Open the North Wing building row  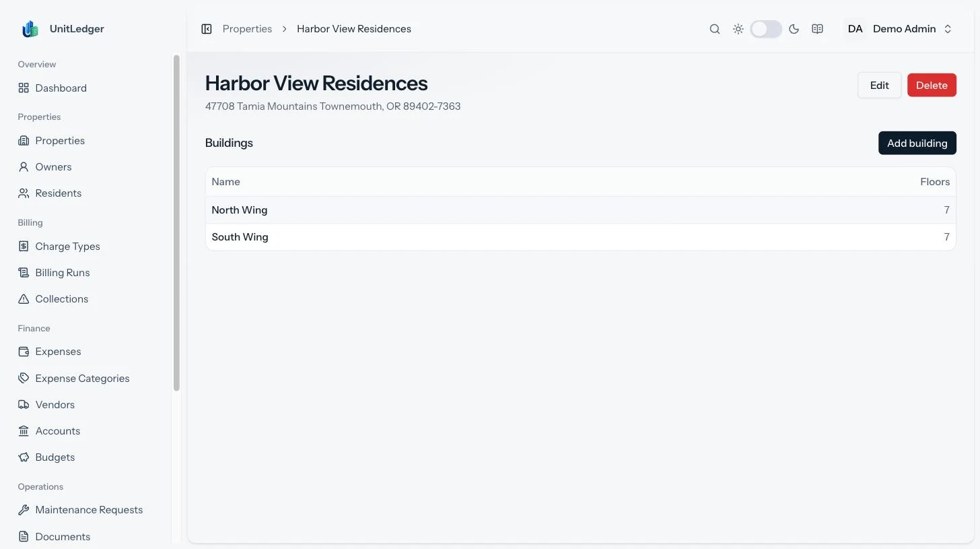pos(580,210)
